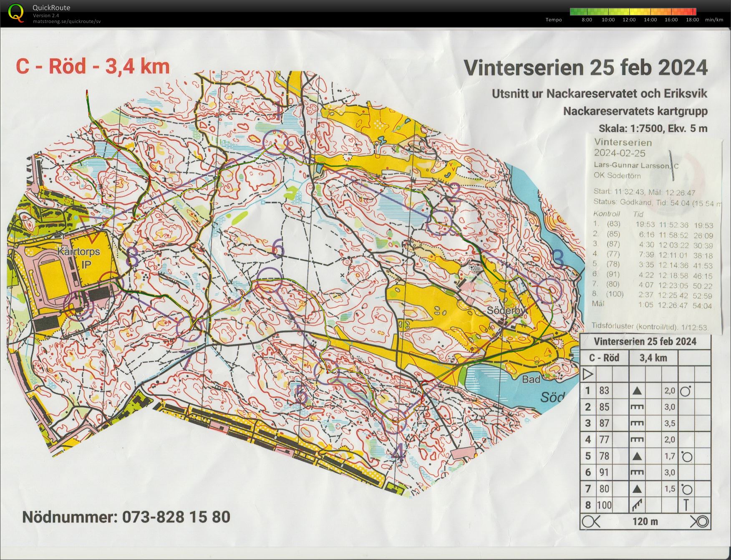Image resolution: width=731 pixels, height=560 pixels.
Task: Click the Tempo label beside the scale
Action: point(554,20)
